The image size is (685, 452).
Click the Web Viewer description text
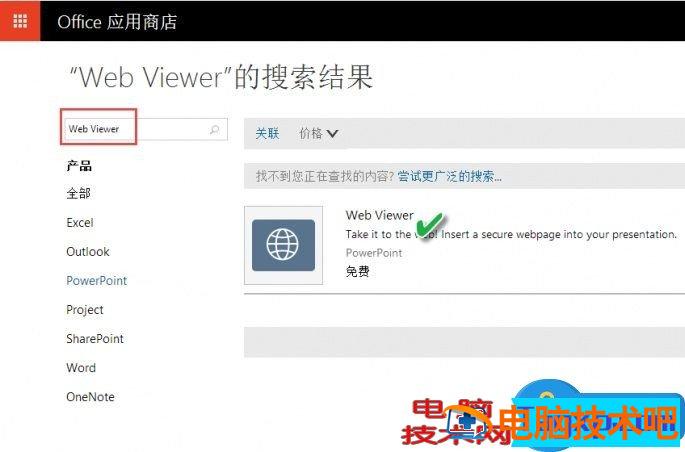511,235
